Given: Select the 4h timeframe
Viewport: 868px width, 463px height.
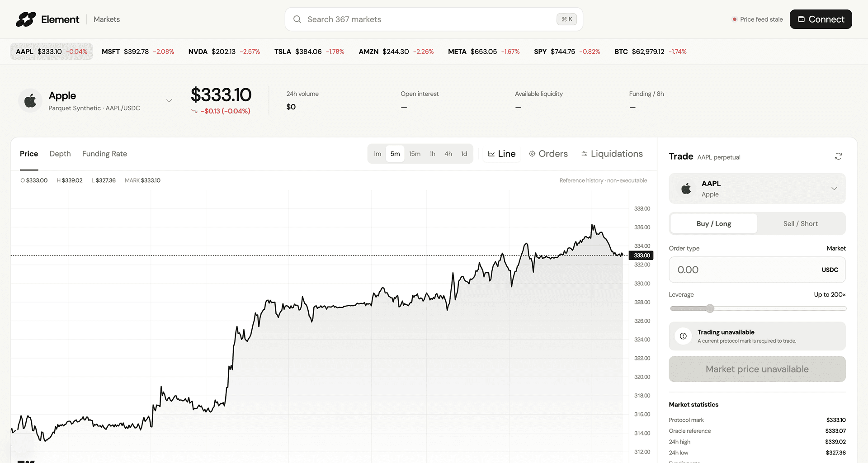Looking at the screenshot, I should pyautogui.click(x=448, y=154).
